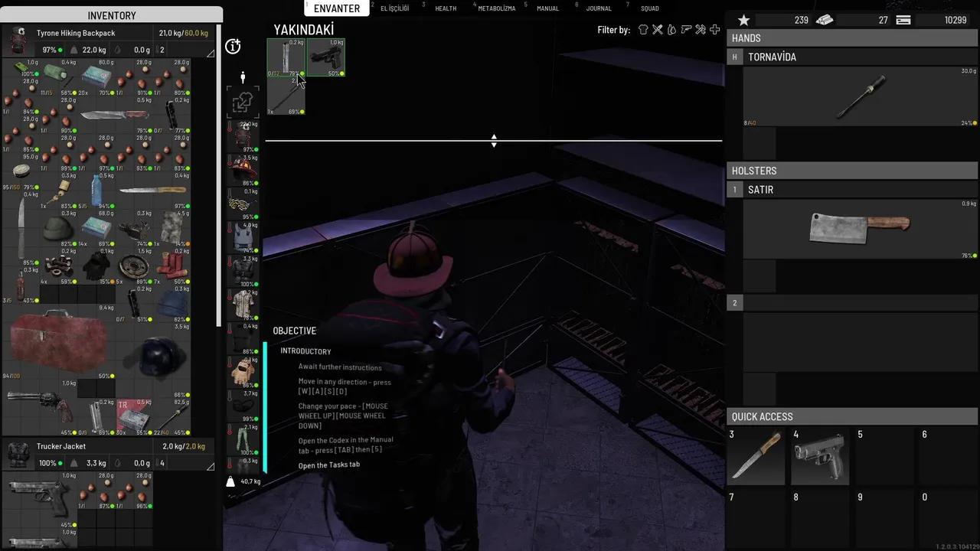
Task: Click the inventory panel scrollbar
Action: pyautogui.click(x=219, y=176)
